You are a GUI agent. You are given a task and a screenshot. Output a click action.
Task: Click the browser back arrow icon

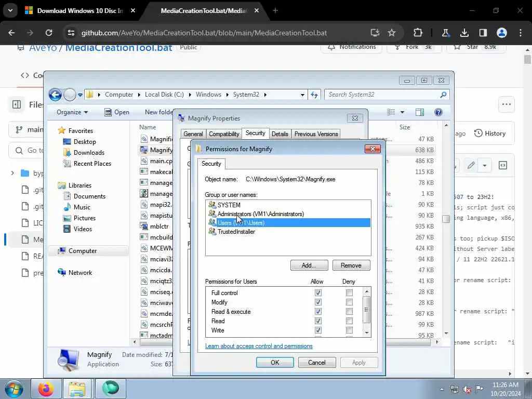[x=11, y=33]
